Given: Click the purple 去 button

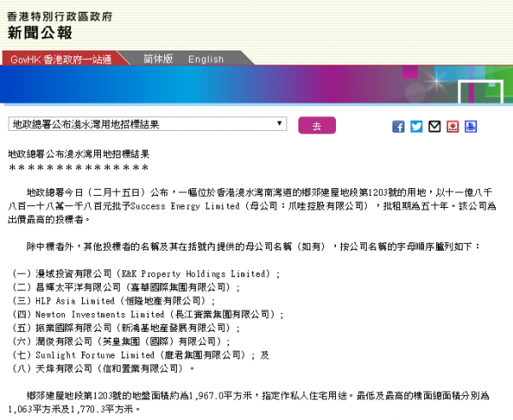Looking at the screenshot, I should click(x=316, y=126).
